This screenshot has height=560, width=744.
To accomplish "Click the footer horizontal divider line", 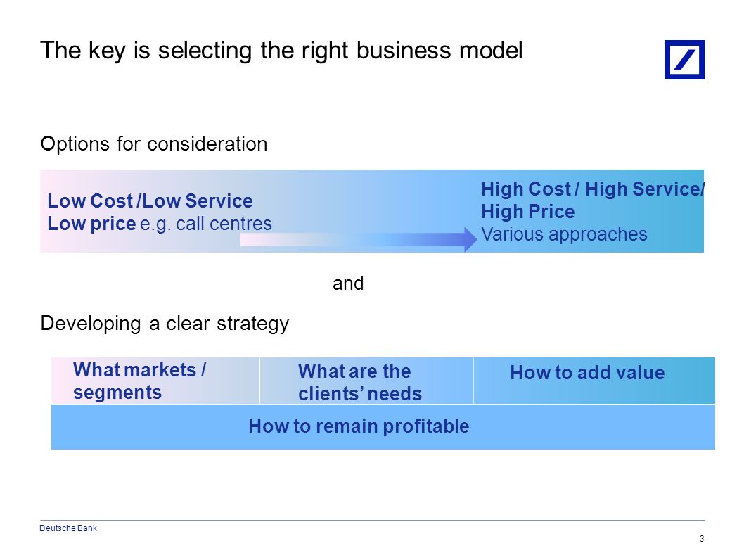I will pos(373,520).
